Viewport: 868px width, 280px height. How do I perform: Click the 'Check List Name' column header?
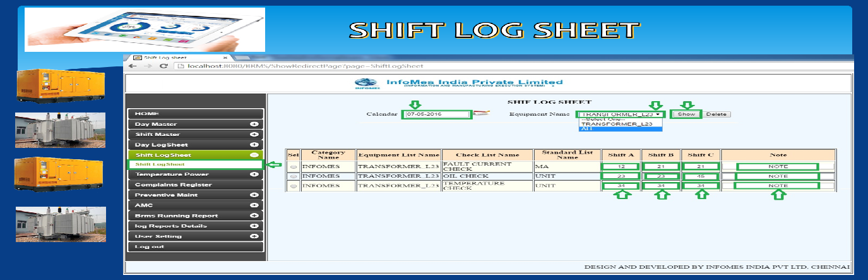(x=487, y=155)
